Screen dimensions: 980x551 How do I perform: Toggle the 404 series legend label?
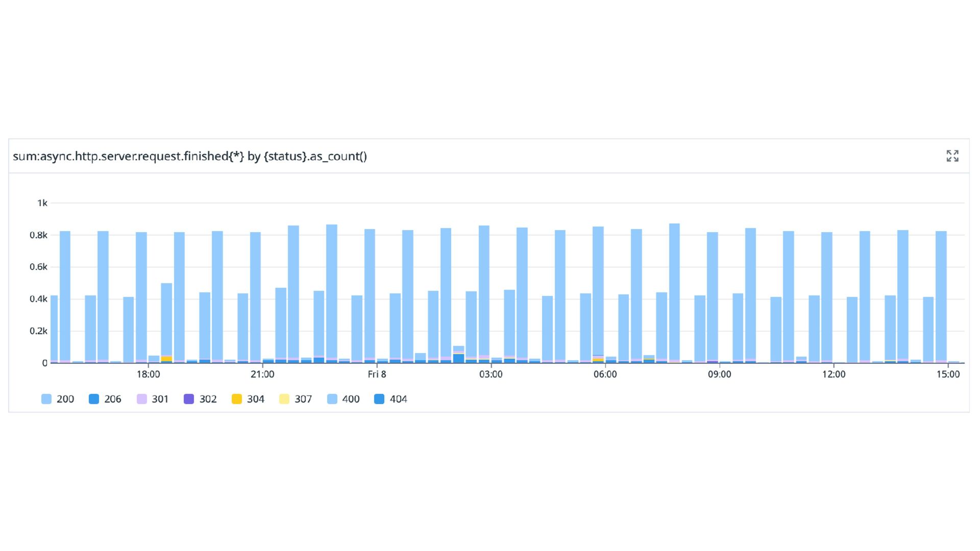[x=398, y=399]
